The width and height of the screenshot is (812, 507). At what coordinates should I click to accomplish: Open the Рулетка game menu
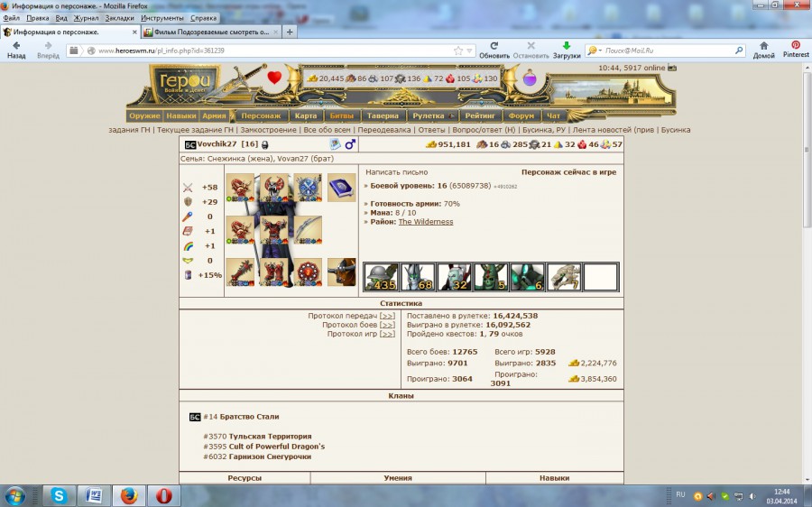(x=431, y=115)
